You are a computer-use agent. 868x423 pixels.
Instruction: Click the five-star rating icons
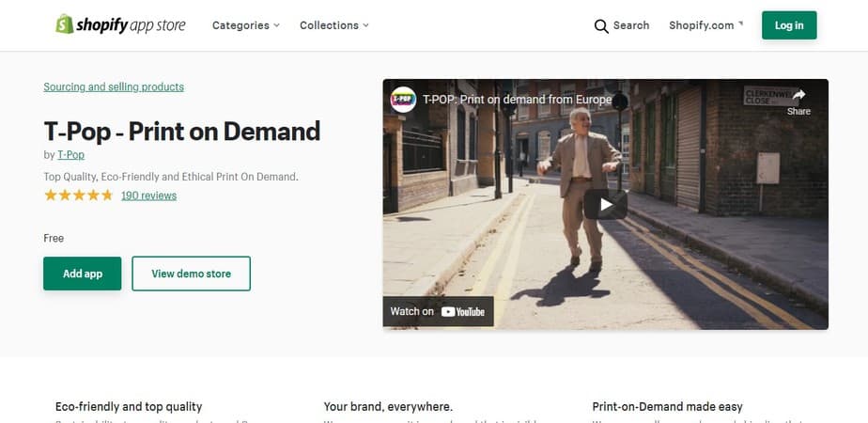tap(78, 196)
